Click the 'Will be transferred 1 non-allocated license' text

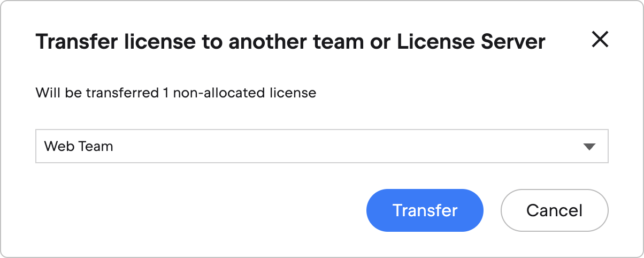175,93
